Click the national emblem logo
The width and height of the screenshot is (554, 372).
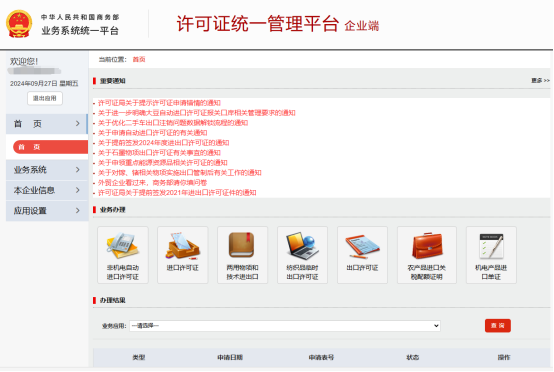point(19,24)
